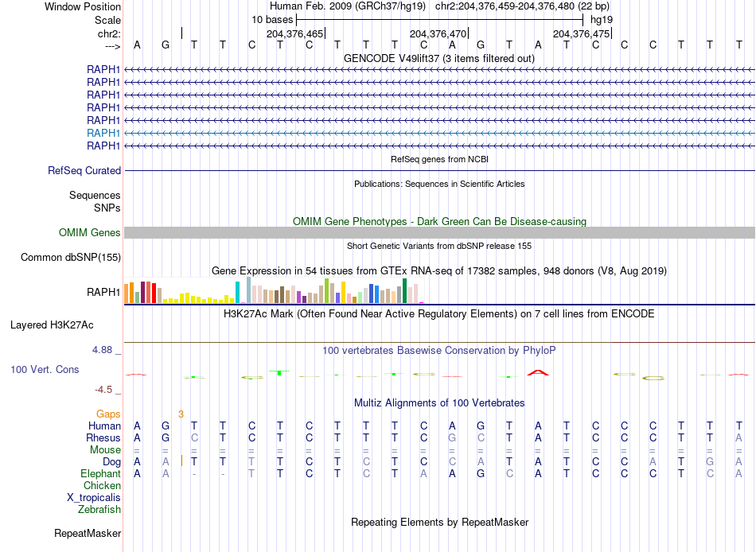Open the OMIM Gene Phenotypes track title
756x552 pixels.
(x=440, y=222)
